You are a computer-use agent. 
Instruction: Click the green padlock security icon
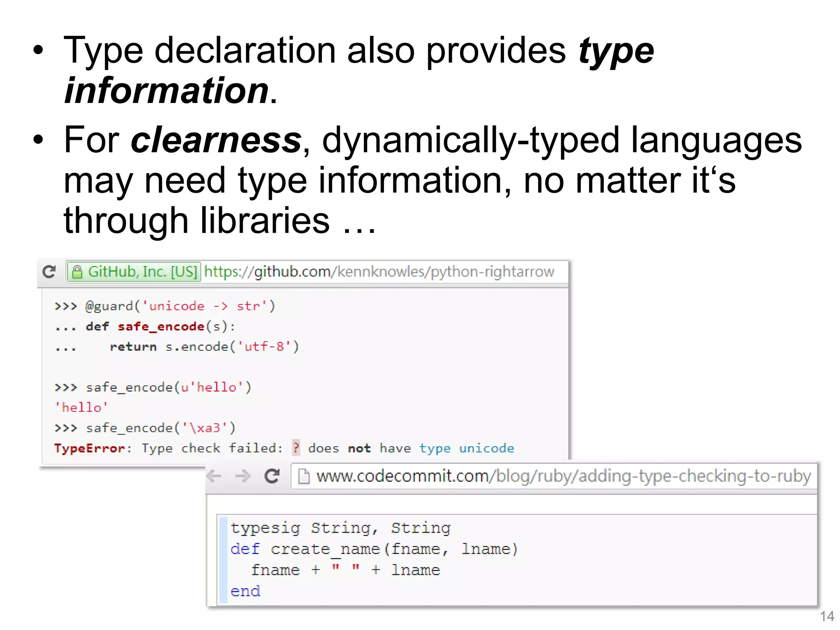(x=77, y=272)
